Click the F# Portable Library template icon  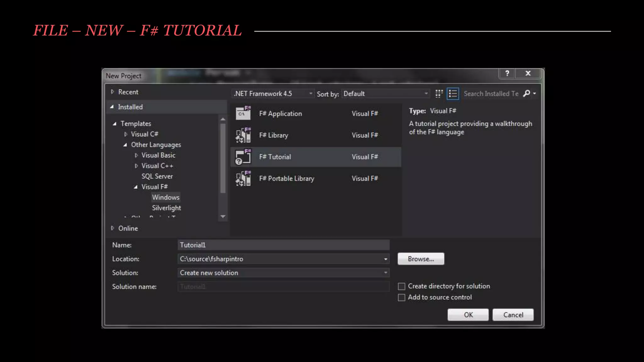[243, 178]
